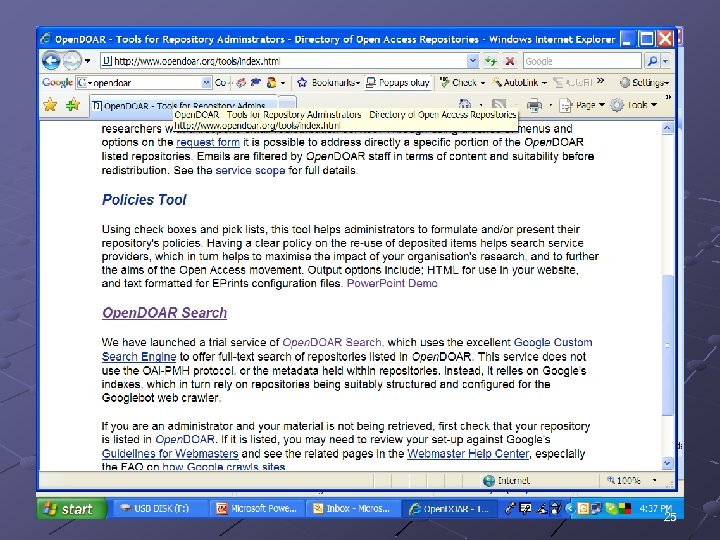The height and width of the screenshot is (540, 720).
Task: Click the Windows start button
Action: (x=72, y=509)
